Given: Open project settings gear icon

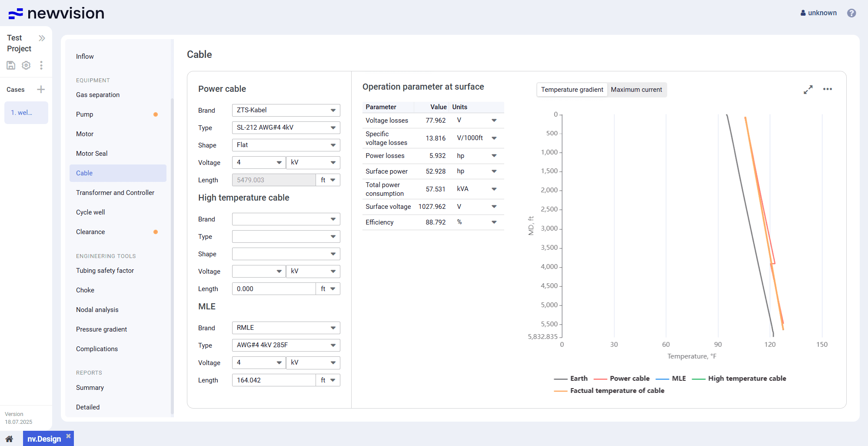Looking at the screenshot, I should [x=26, y=65].
